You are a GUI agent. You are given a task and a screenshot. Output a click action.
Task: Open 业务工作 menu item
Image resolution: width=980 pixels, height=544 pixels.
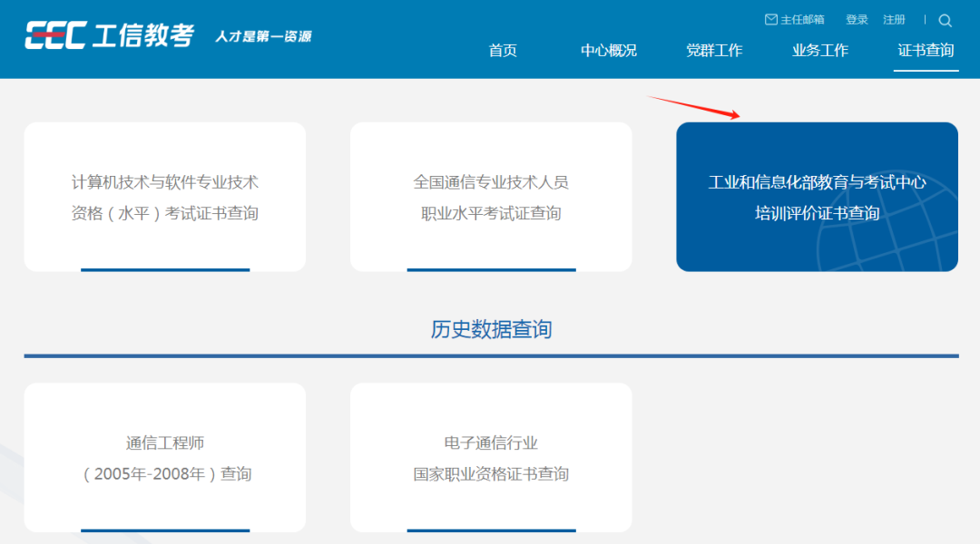[819, 51]
